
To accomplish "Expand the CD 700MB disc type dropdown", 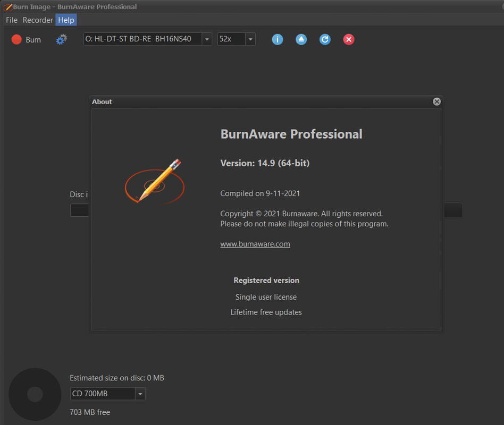I will coord(140,394).
